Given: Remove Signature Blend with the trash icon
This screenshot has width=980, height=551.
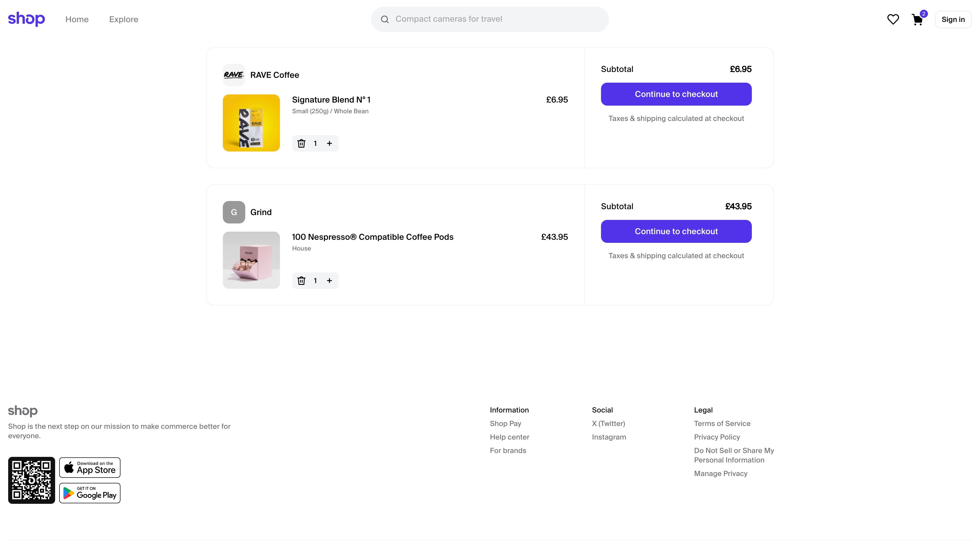Looking at the screenshot, I should coord(301,143).
